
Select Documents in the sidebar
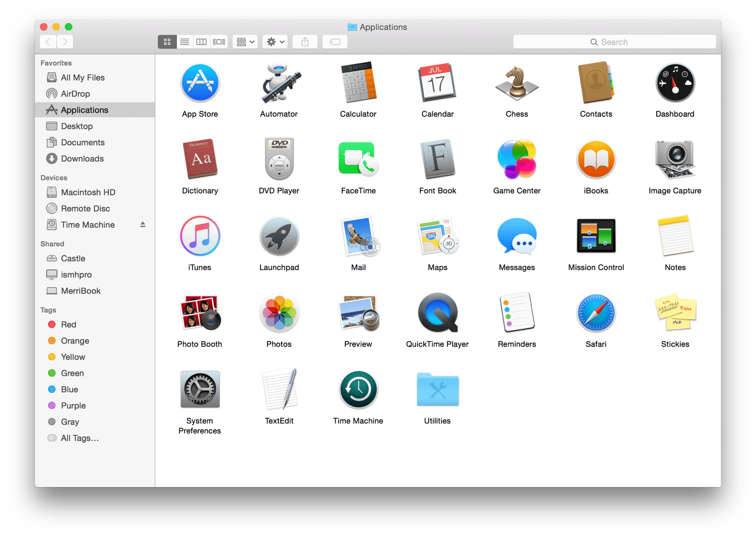[x=95, y=143]
